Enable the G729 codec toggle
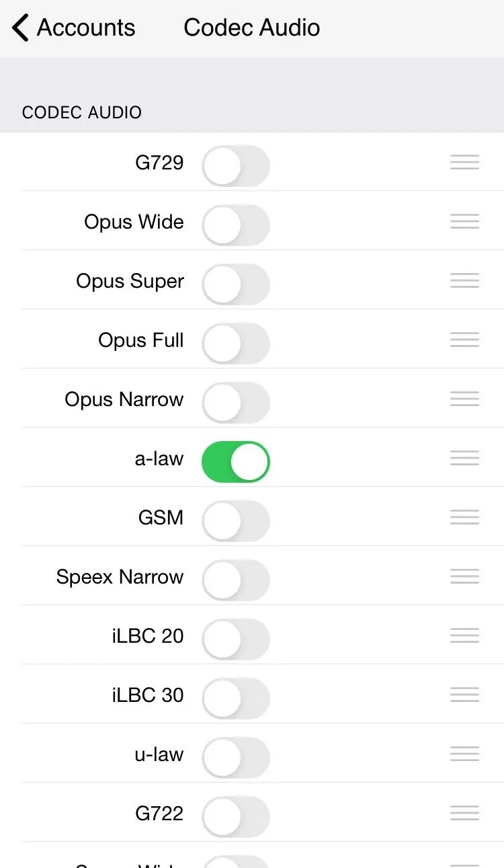This screenshot has height=868, width=504. pyautogui.click(x=236, y=166)
